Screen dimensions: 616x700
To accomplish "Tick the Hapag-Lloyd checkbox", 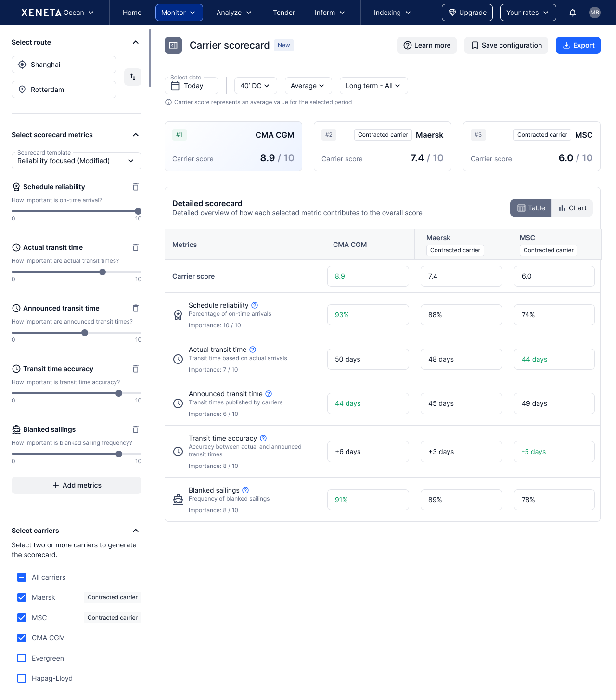I will coord(22,678).
